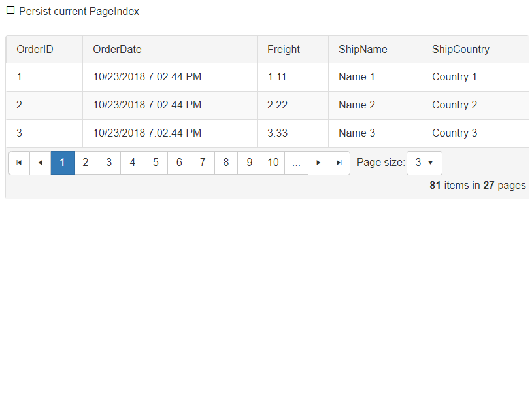Click the Name 3 cell

point(375,133)
